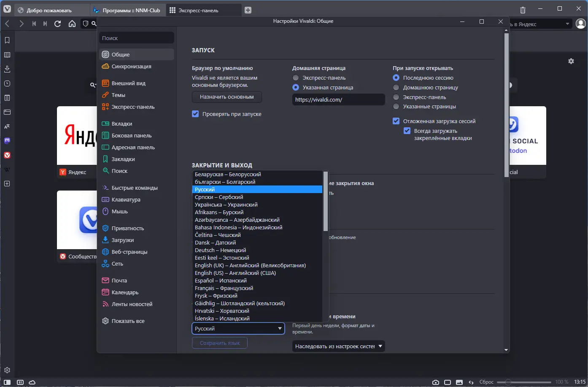Choose Указанные страницы at startup
588x387 pixels.
(x=396, y=107)
